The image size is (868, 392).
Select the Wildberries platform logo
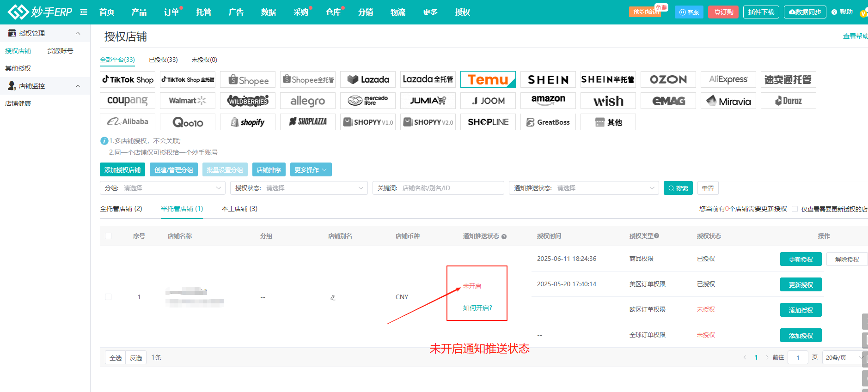tap(248, 101)
